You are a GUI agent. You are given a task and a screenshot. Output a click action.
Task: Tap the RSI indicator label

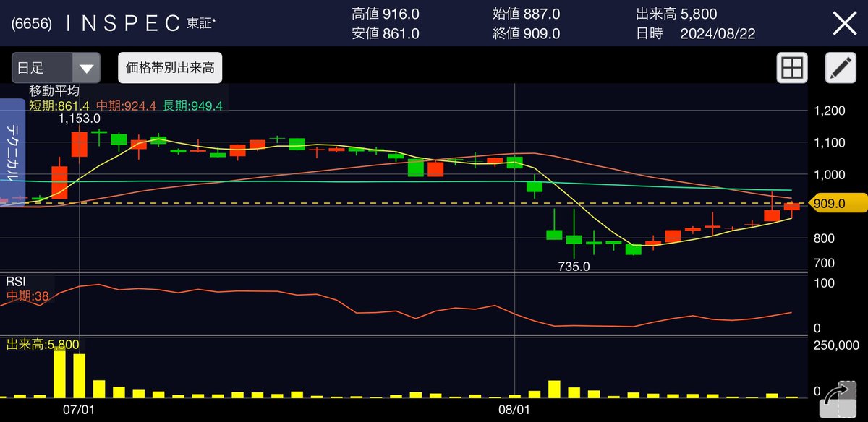[x=17, y=281]
